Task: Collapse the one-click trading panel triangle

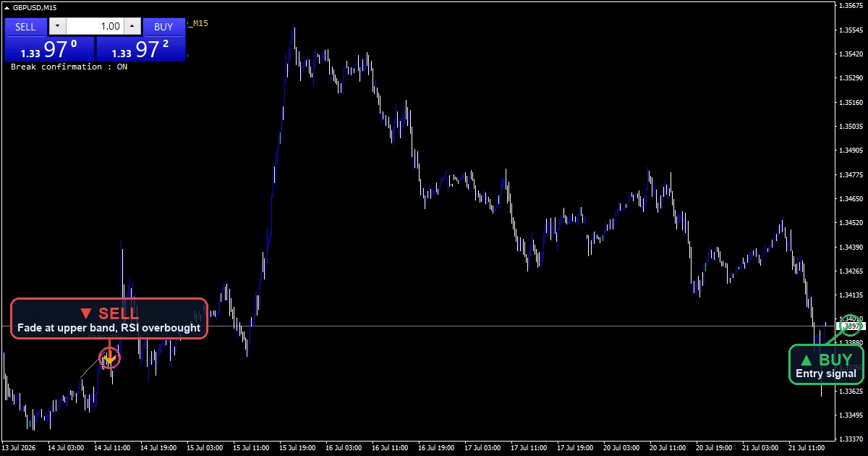Action: tap(7, 7)
